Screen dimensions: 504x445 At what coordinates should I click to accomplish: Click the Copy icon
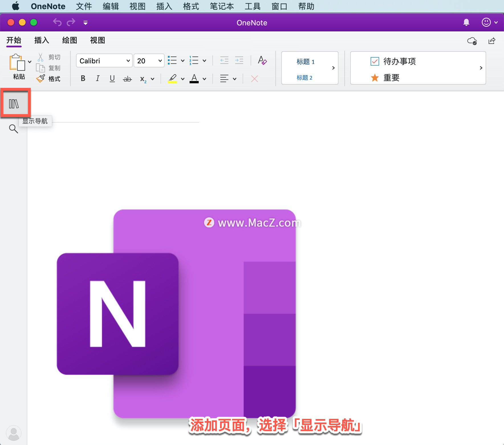(40, 68)
